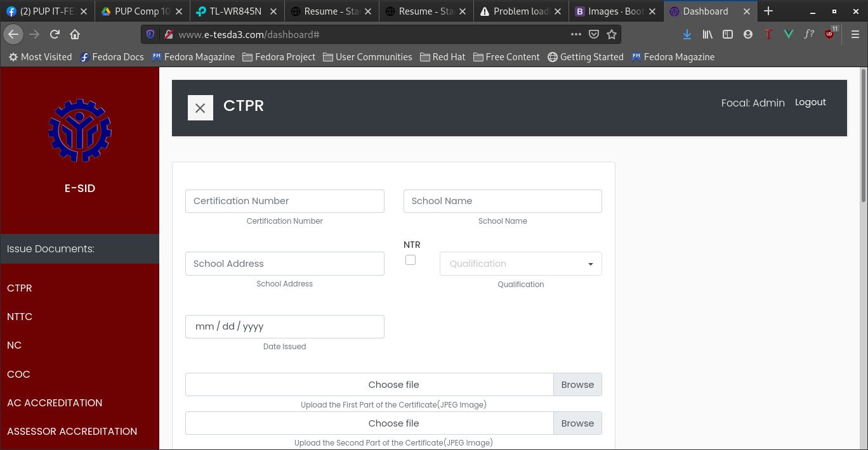Switch to the TL-WR845N browser tab
868x450 pixels.
click(x=235, y=11)
